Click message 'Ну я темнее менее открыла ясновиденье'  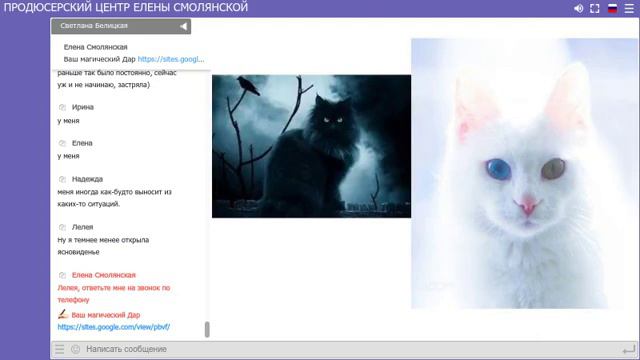tap(103, 246)
